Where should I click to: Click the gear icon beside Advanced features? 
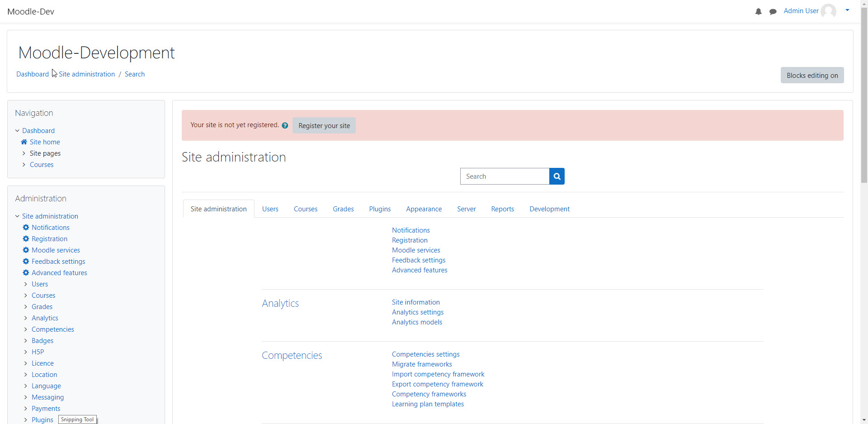click(26, 272)
